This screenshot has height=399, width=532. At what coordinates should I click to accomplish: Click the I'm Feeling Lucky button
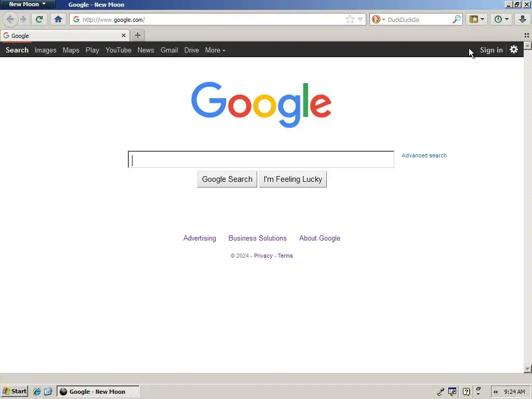pyautogui.click(x=293, y=179)
